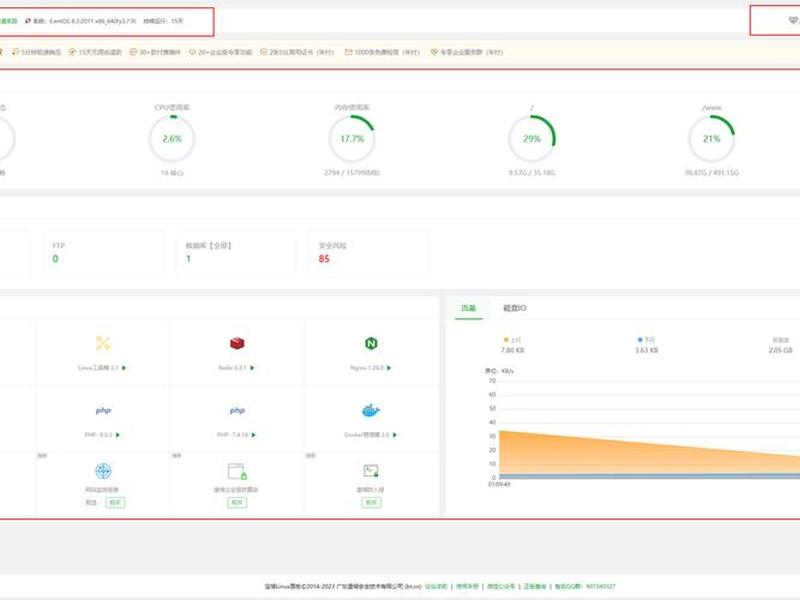Image resolution: width=800 pixels, height=600 pixels.
Task: Click the restart icon beside the CentOS system text
Action: (x=28, y=21)
